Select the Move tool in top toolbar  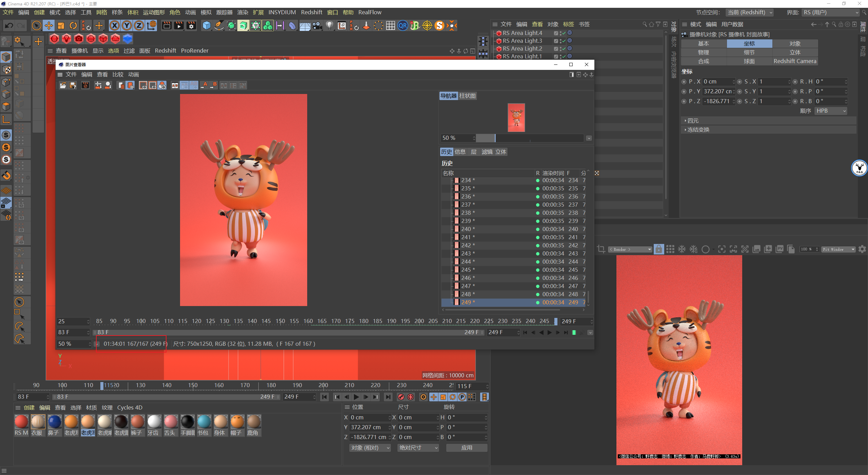49,25
